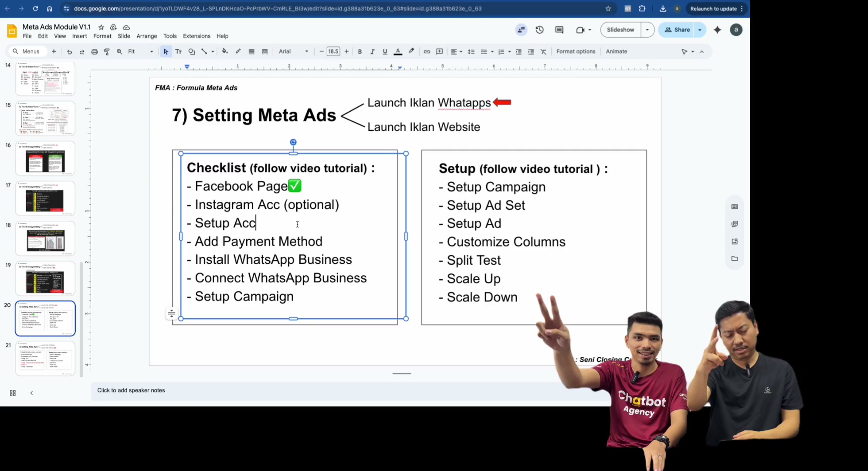Expand Slideshow options arrow
Screen dimensions: 868x471
pos(648,30)
